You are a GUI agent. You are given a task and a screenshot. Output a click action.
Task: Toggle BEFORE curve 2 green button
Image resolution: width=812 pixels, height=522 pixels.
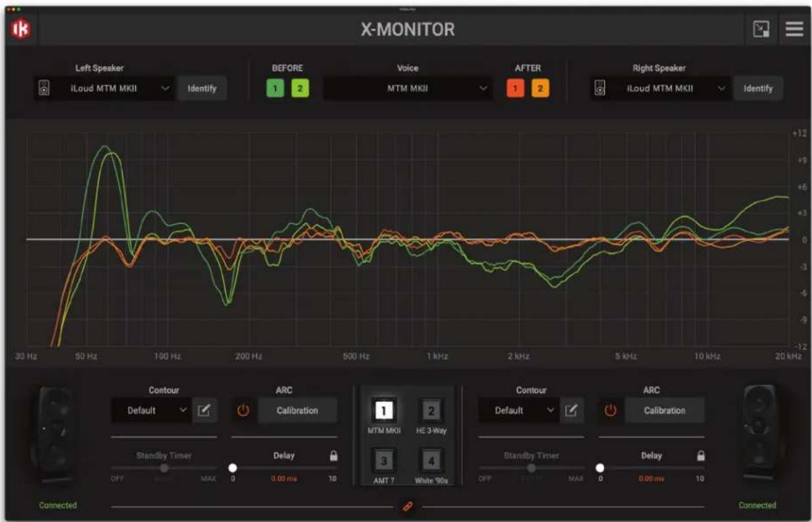[x=299, y=88]
